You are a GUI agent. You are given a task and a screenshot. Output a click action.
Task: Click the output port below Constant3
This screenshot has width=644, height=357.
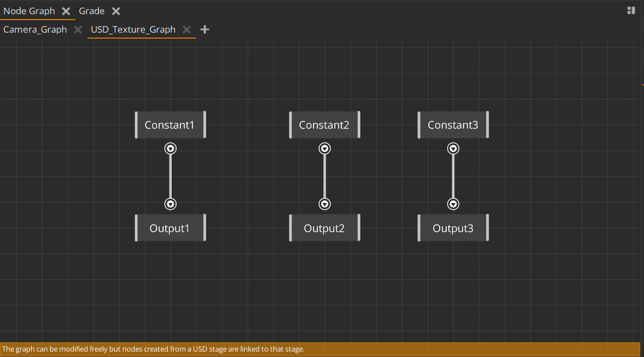coord(453,148)
